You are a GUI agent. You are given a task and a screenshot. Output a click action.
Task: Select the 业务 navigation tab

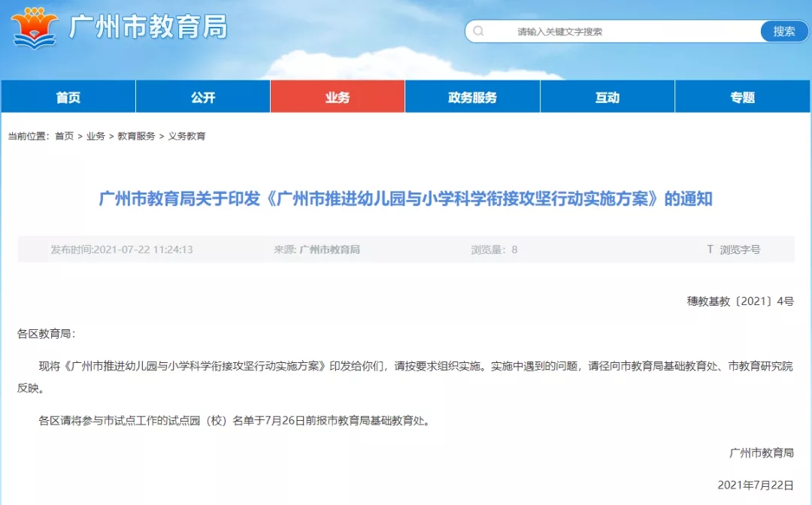coord(338,97)
